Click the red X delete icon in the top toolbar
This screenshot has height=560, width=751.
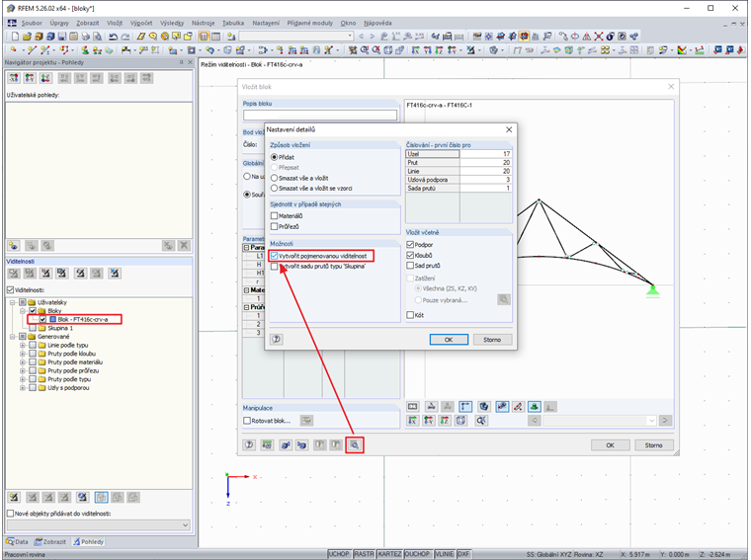click(599, 37)
